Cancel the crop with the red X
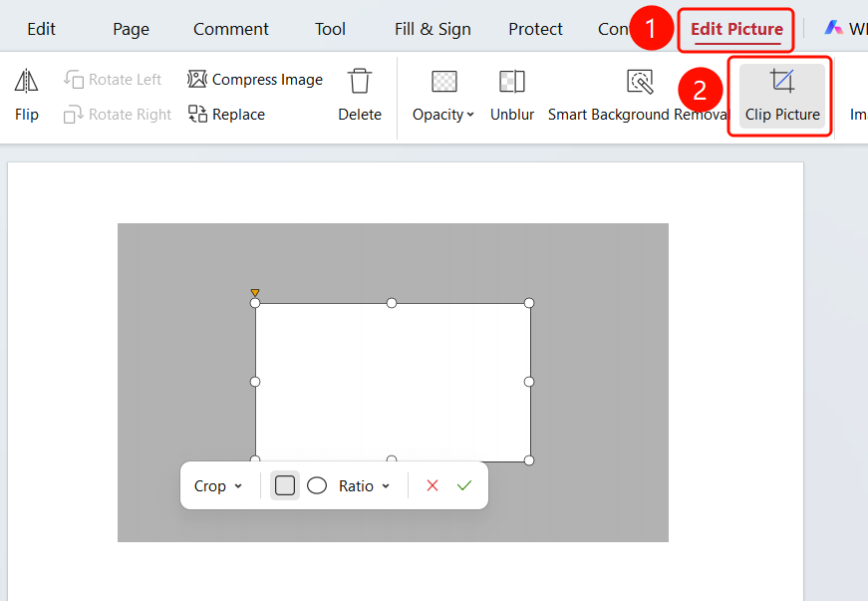The height and width of the screenshot is (601, 868). coord(433,485)
